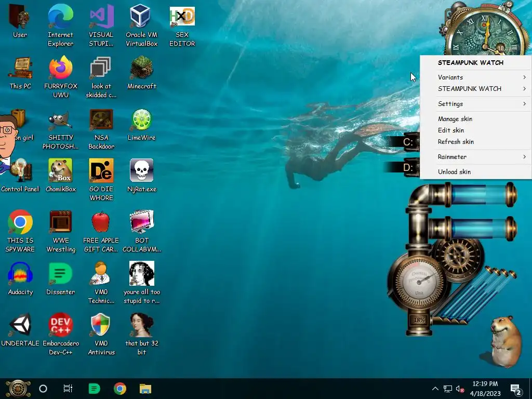The image size is (532, 399).
Task: Open the taskbar clock 12:19 PM
Action: tap(485, 389)
